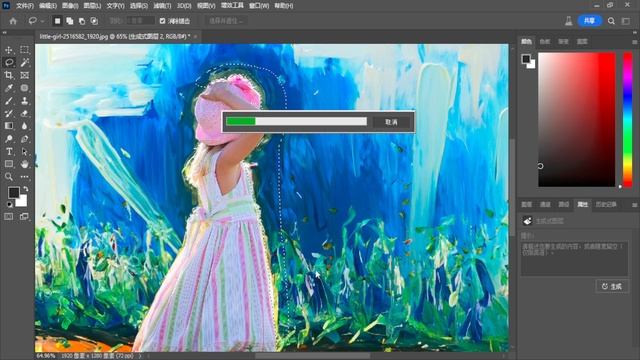Open the search magnifier in top bar
Viewport: 640px width, 360px height.
[611, 21]
